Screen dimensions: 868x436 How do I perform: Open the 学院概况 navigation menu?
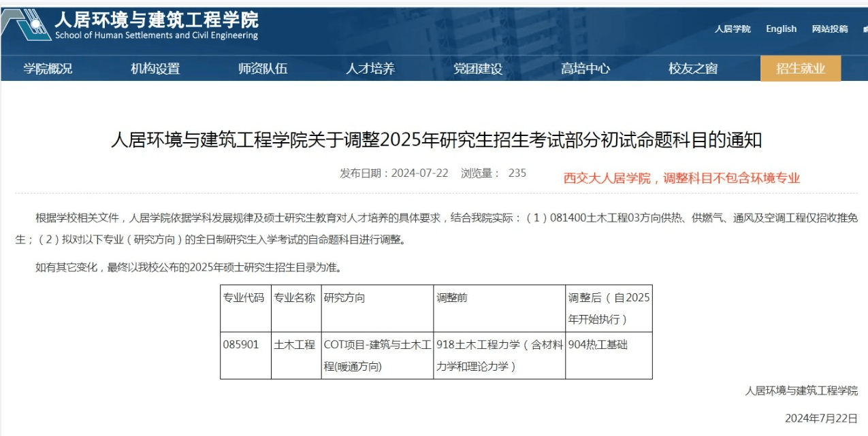click(48, 69)
